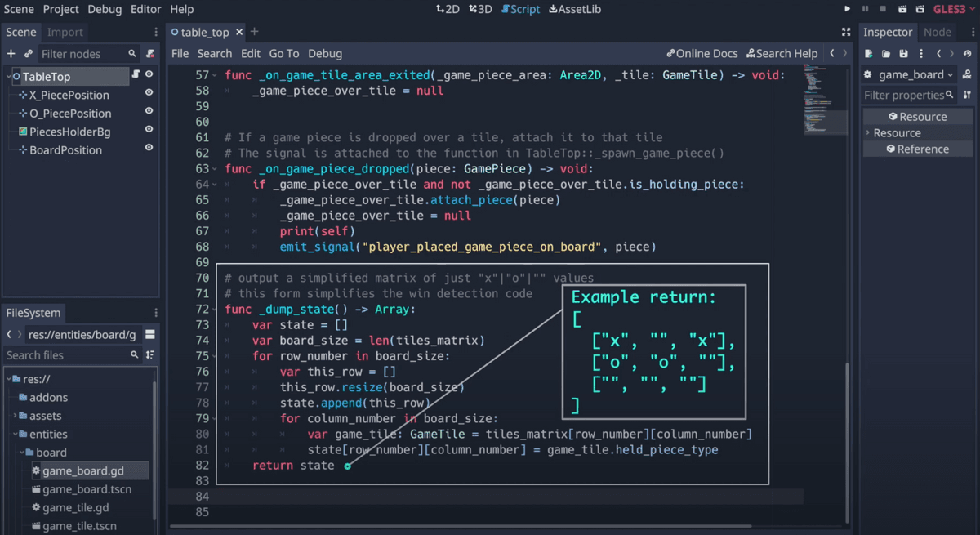Viewport: 980px width, 535px height.
Task: Instance a child scene
Action: [x=29, y=53]
